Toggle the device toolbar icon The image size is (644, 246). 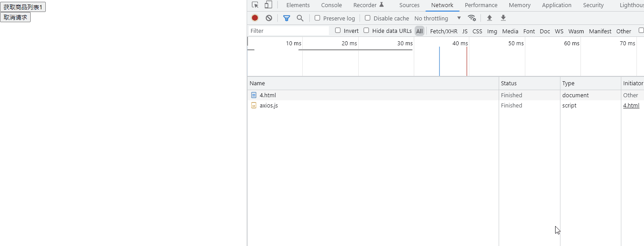point(268,5)
